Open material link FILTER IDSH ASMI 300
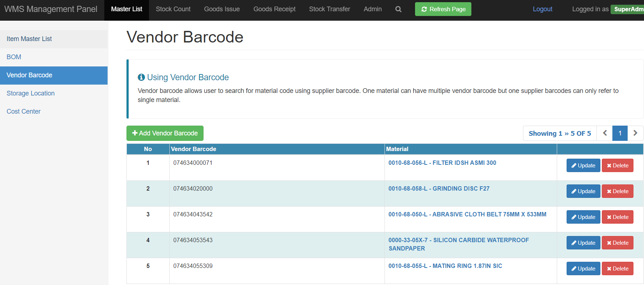644x285 pixels. point(442,163)
